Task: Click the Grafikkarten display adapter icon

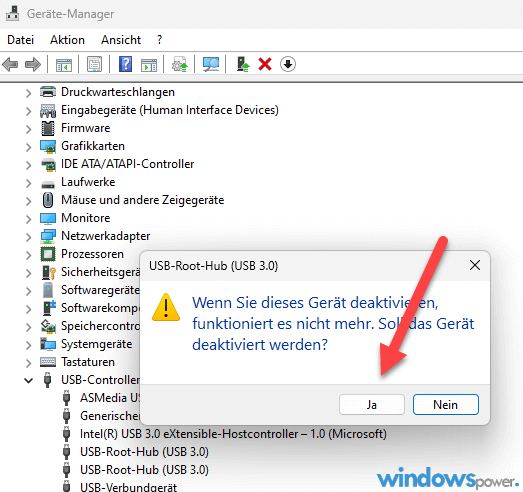Action: 48,146
